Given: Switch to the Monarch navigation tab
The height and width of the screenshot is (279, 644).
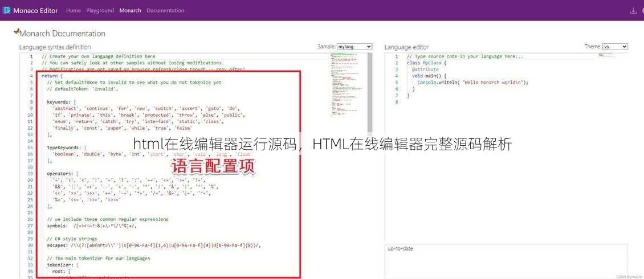Looking at the screenshot, I should point(130,10).
